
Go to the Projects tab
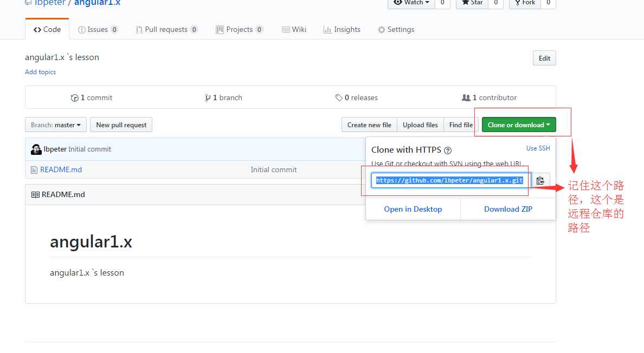(x=239, y=30)
